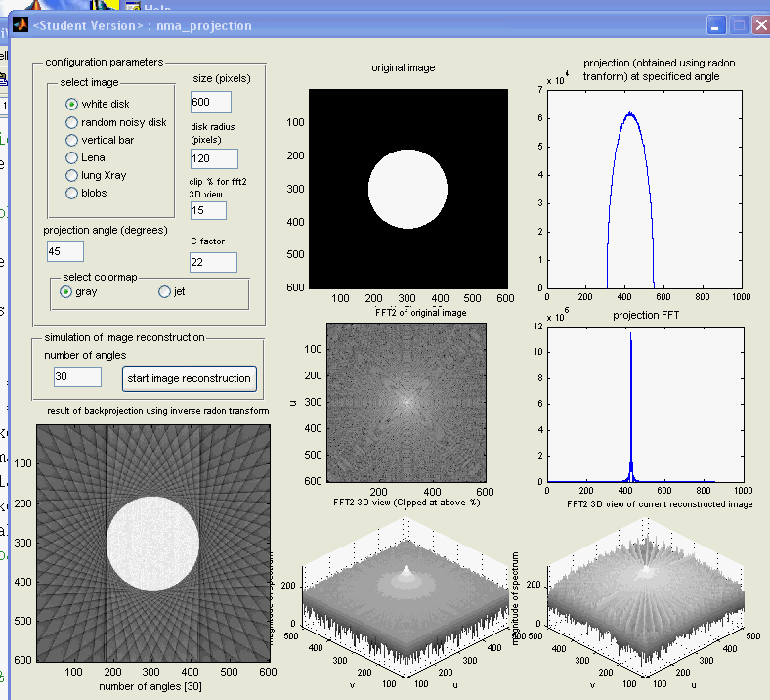Open the Help menu behind the window
The width and height of the screenshot is (770, 700).
pyautogui.click(x=157, y=7)
